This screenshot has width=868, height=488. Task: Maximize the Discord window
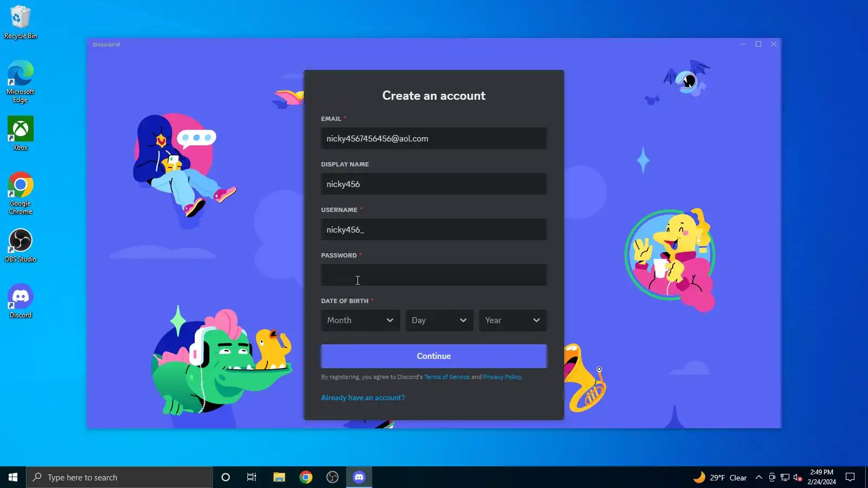pos(758,44)
